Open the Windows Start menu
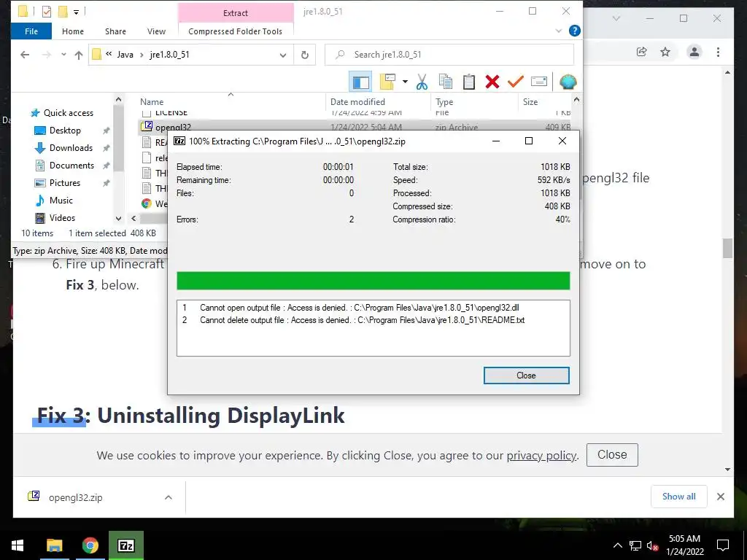The width and height of the screenshot is (747, 560). [18, 545]
